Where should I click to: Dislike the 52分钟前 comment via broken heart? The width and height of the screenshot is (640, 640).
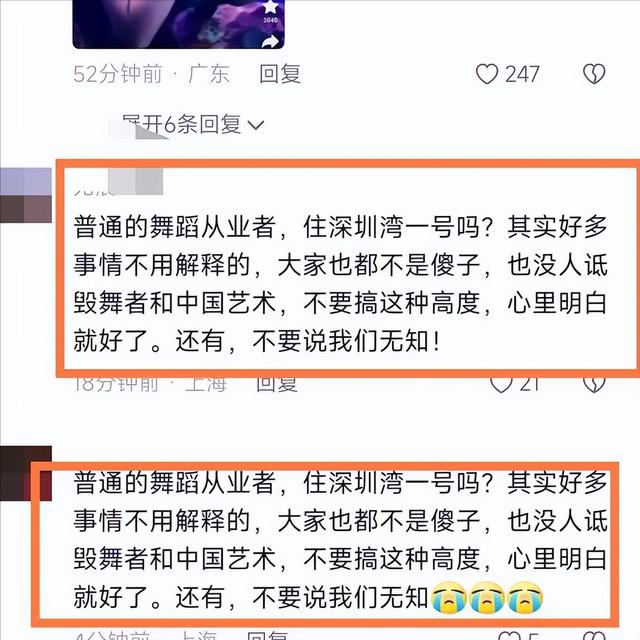[x=594, y=74]
